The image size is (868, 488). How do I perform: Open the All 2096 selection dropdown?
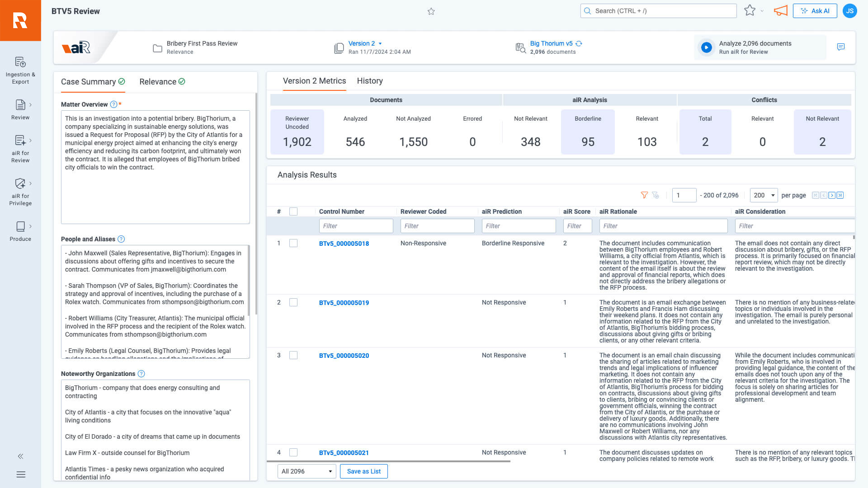point(307,471)
